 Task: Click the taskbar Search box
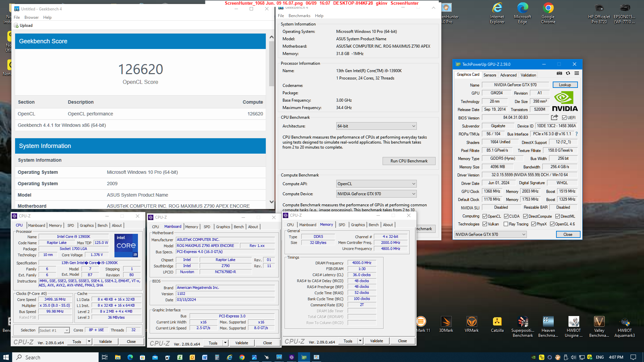point(55,357)
